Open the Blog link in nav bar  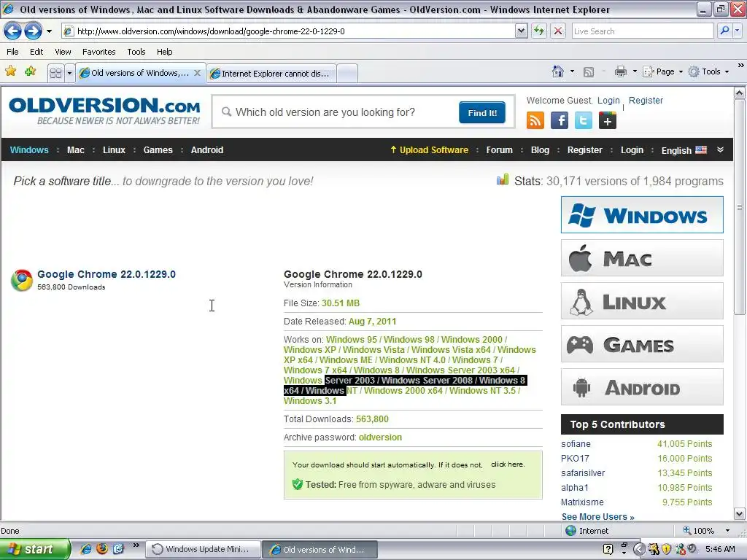[x=540, y=150]
